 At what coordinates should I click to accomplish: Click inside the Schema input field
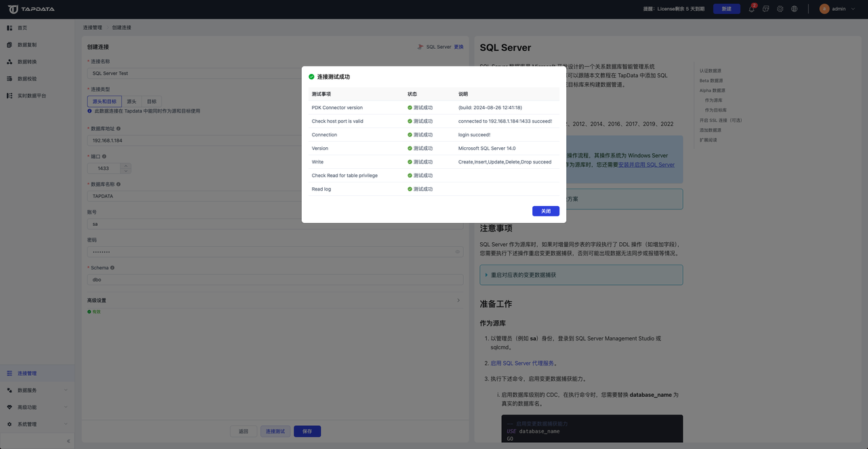271,279
